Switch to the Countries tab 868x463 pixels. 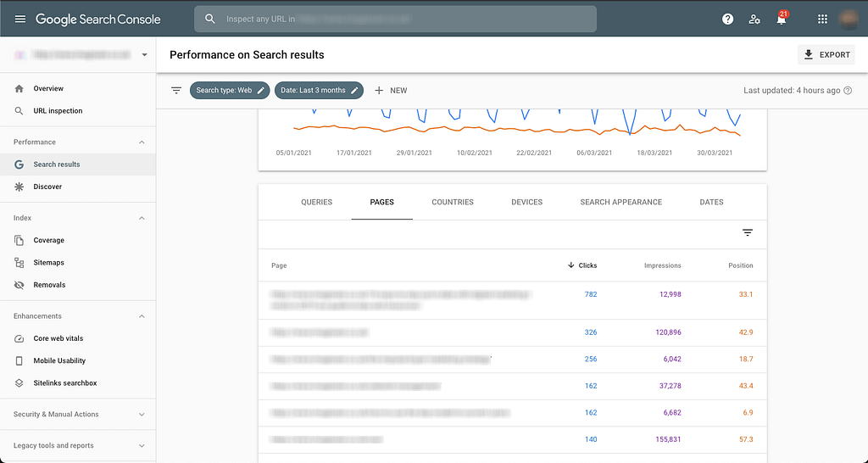[x=453, y=202]
